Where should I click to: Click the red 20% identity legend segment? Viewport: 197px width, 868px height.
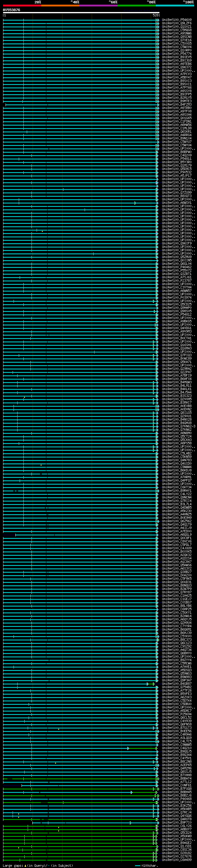22,6
